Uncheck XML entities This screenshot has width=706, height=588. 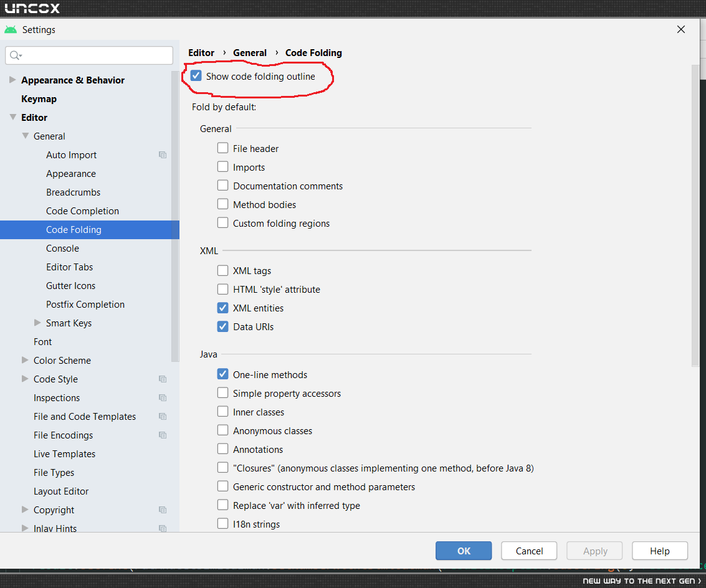[x=222, y=308]
